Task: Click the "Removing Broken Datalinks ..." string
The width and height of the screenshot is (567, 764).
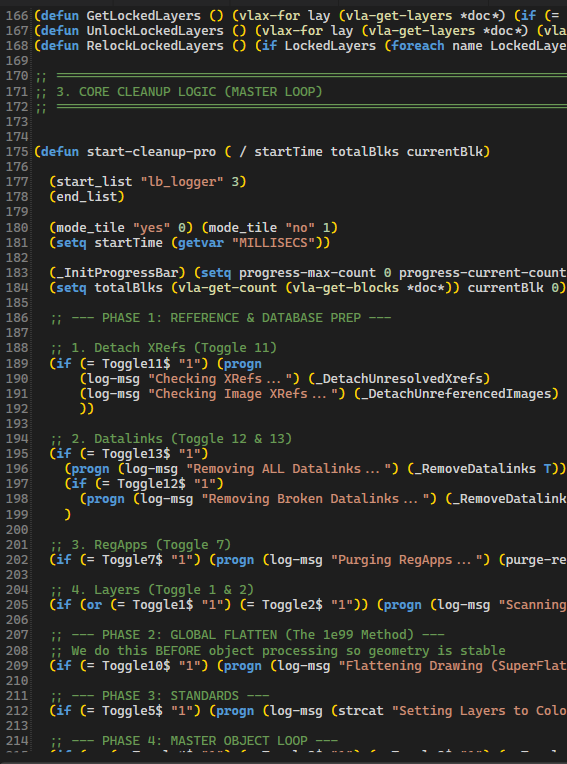Action: [x=318, y=499]
